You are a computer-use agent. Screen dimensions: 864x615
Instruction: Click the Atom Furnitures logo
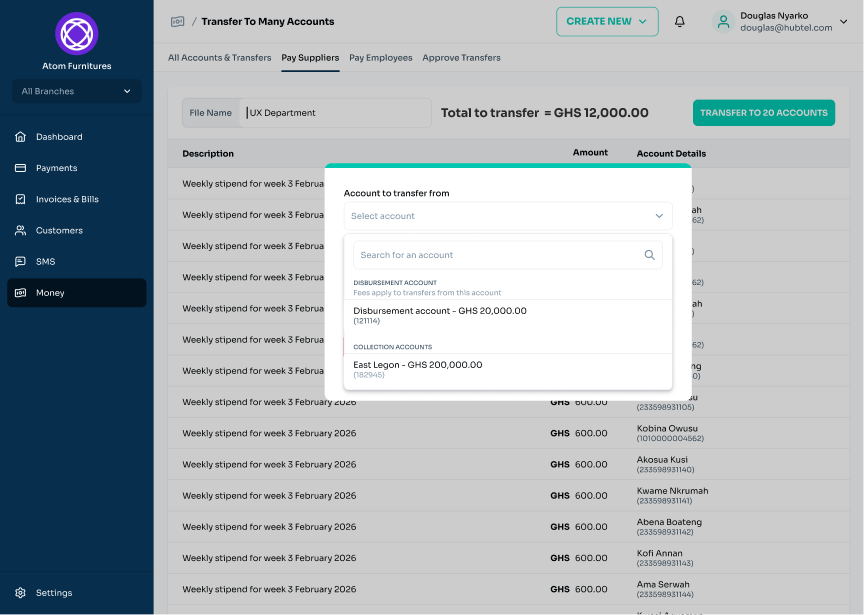coord(77,33)
